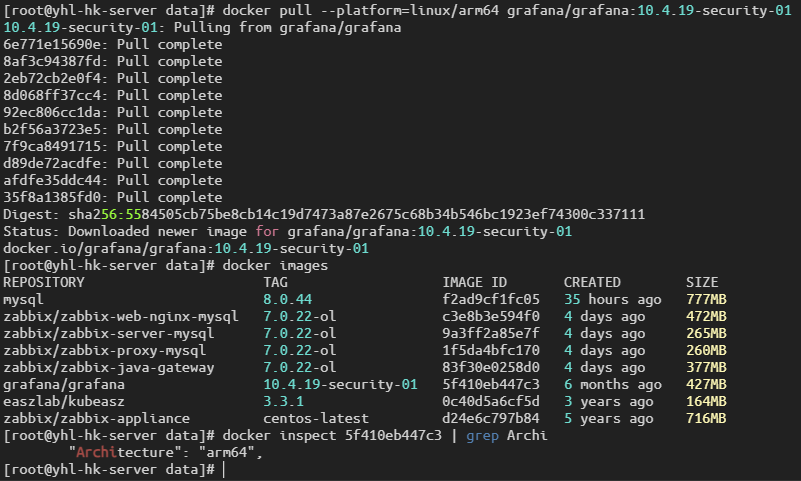
Task: Click the docker.io/grafana/grafana image reference line
Action: coord(186,248)
